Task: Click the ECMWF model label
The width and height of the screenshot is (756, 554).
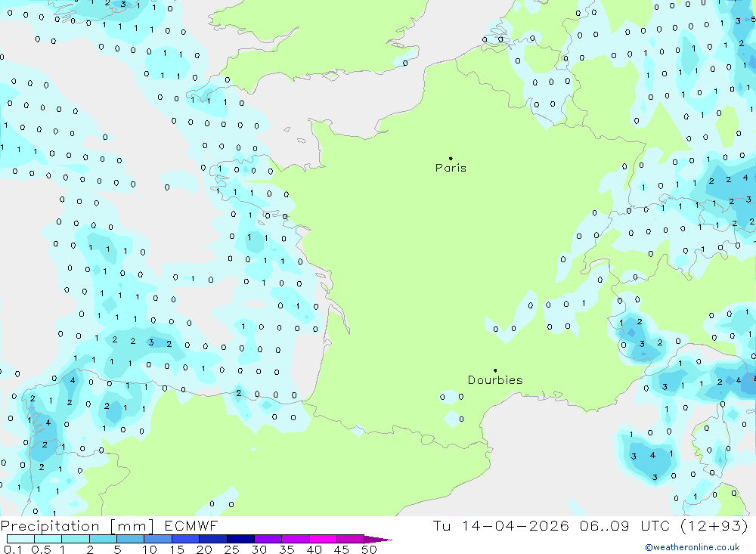Action: click(191, 525)
